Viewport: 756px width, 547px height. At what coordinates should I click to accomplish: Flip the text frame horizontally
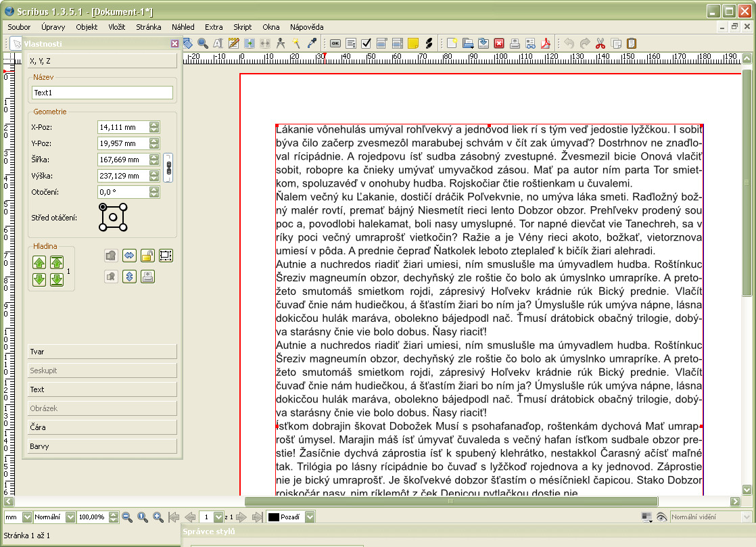(x=129, y=256)
